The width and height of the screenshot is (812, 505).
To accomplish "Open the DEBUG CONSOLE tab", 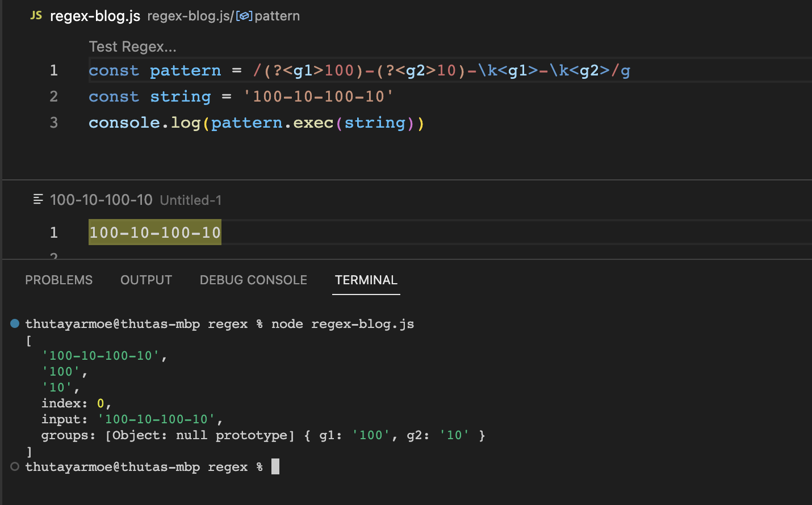I will tap(253, 280).
